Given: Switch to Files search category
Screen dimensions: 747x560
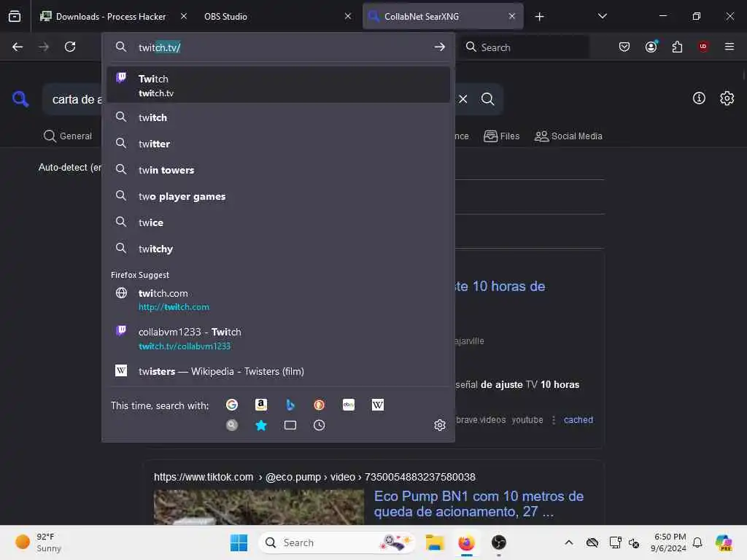Looking at the screenshot, I should pyautogui.click(x=501, y=136).
